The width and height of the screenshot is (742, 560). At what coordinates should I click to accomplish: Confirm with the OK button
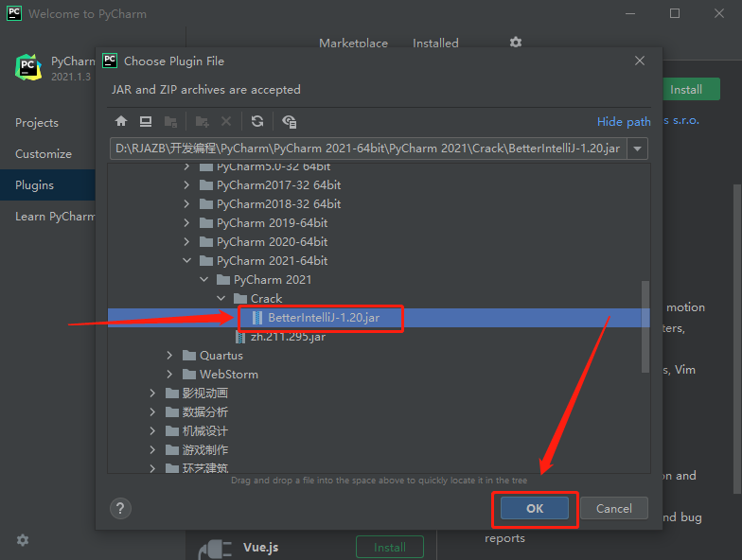point(535,509)
